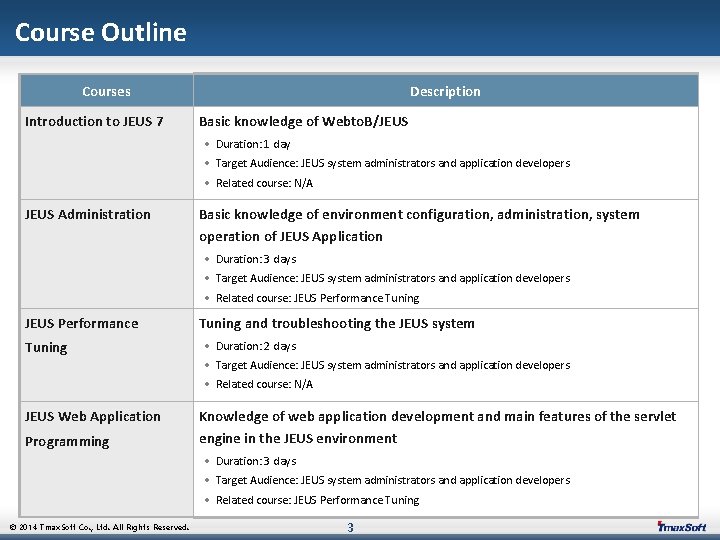The width and height of the screenshot is (720, 540).
Task: Select "Related course: N/A" under WebtoB/JEUS description
Action: (x=264, y=183)
